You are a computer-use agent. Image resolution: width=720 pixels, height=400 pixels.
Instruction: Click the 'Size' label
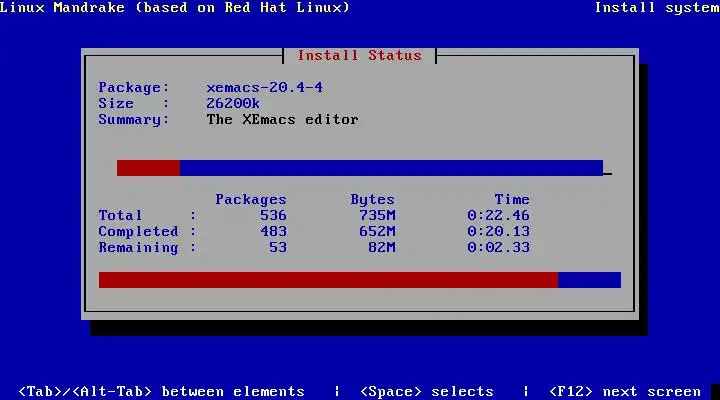(116, 103)
